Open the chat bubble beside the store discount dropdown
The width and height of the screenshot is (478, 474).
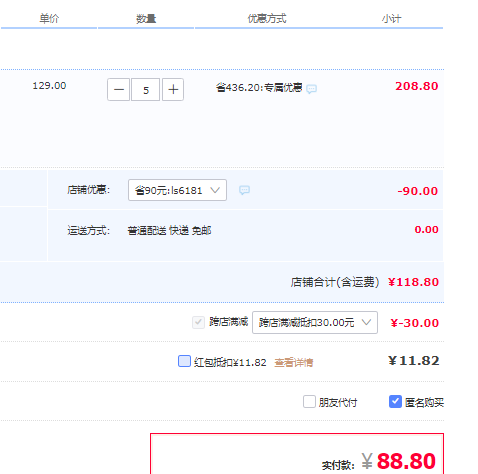(244, 190)
